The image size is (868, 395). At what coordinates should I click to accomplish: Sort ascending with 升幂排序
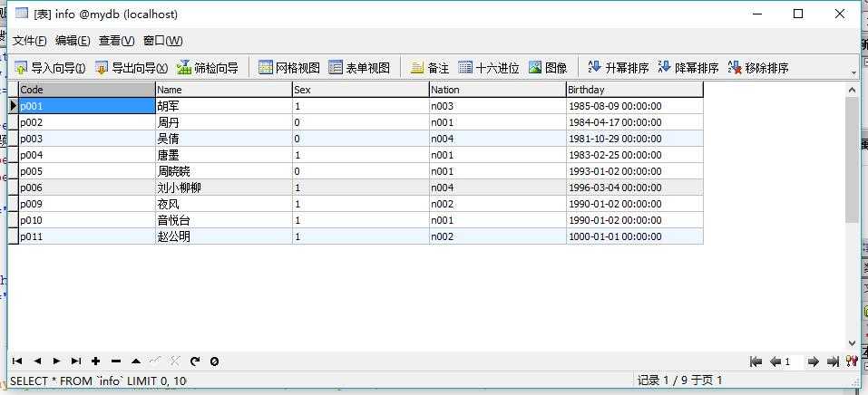(619, 68)
